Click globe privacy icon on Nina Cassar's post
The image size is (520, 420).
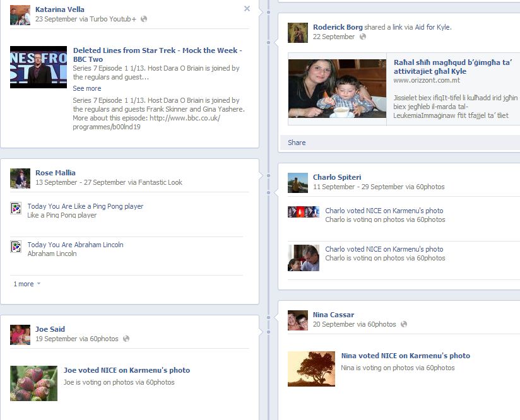404,324
